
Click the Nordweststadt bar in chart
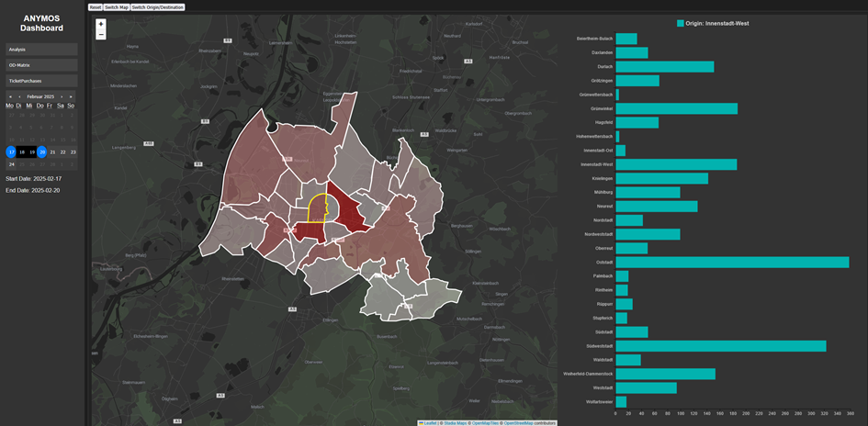[648, 235]
